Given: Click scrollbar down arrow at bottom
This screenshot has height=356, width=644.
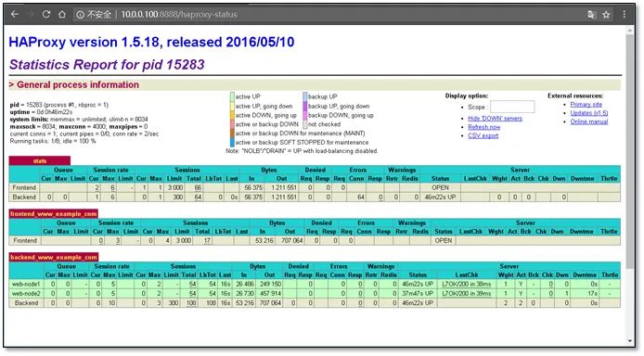Looking at the screenshot, I should pyautogui.click(x=630, y=341).
